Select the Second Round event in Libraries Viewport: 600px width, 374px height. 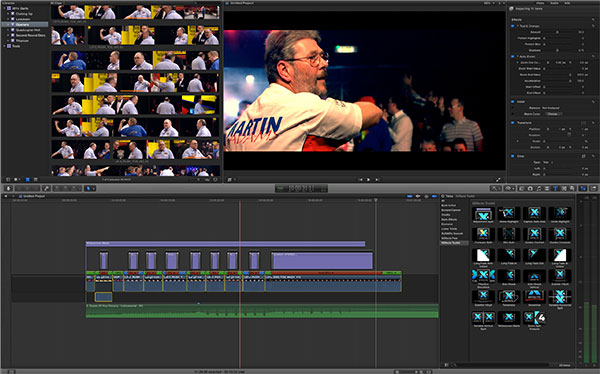click(25, 35)
